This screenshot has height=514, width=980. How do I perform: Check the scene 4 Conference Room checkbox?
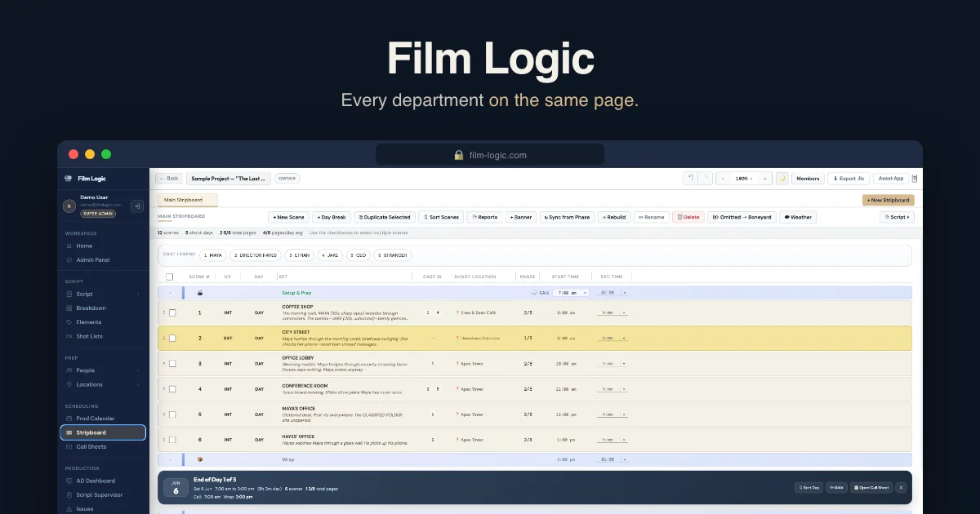pyautogui.click(x=172, y=389)
